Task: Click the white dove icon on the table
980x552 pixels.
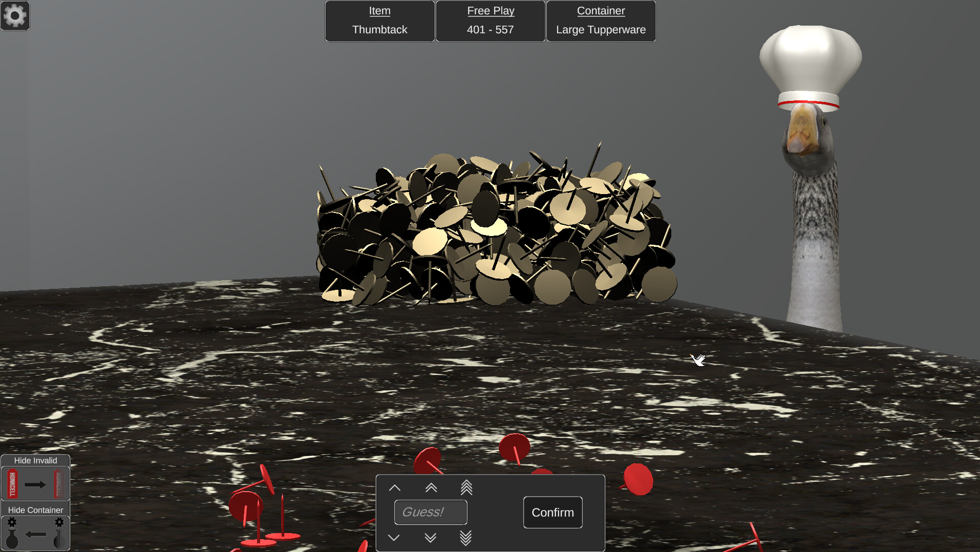Action: (698, 360)
